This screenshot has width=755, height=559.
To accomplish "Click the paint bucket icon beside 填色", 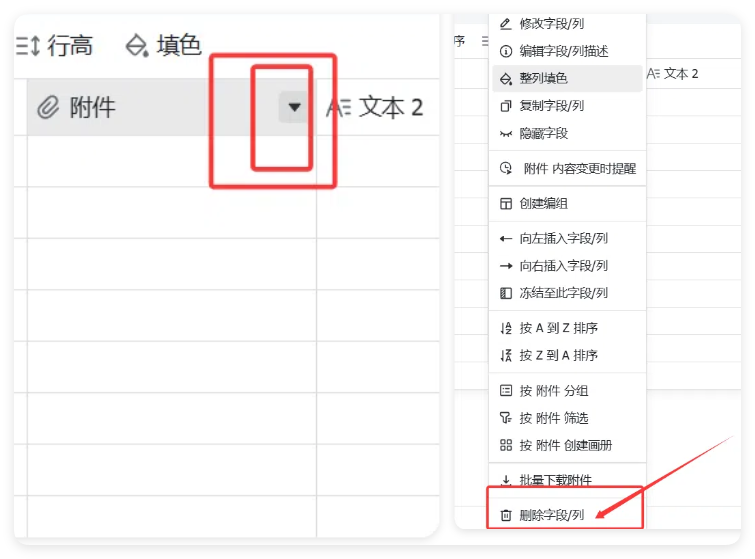I will (137, 46).
